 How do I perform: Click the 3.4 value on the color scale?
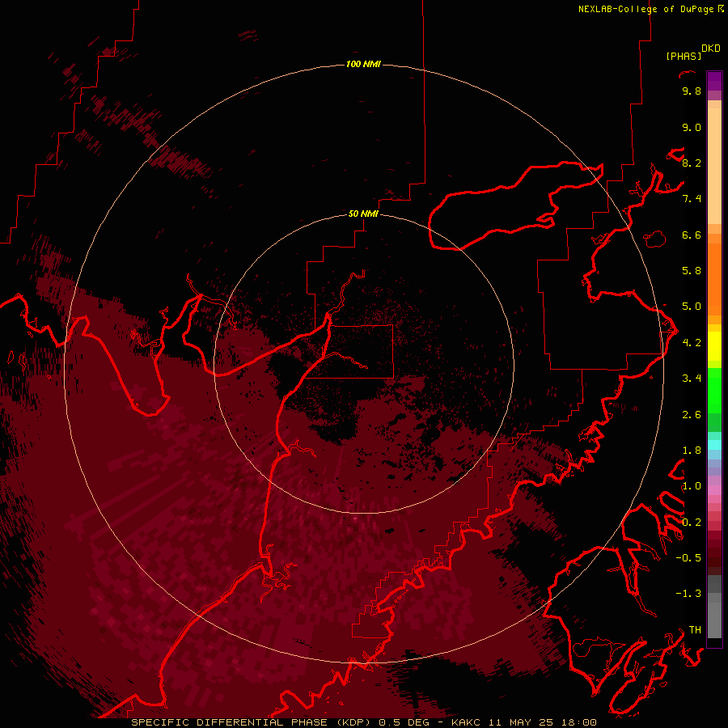tap(692, 379)
